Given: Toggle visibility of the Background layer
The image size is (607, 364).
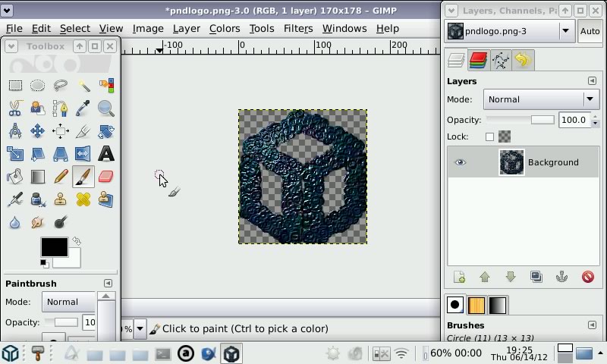Looking at the screenshot, I should point(460,162).
